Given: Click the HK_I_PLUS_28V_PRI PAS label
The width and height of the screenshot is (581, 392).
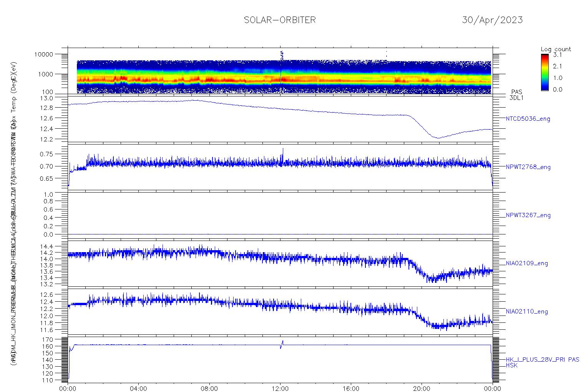Looking at the screenshot, I should (x=543, y=360).
